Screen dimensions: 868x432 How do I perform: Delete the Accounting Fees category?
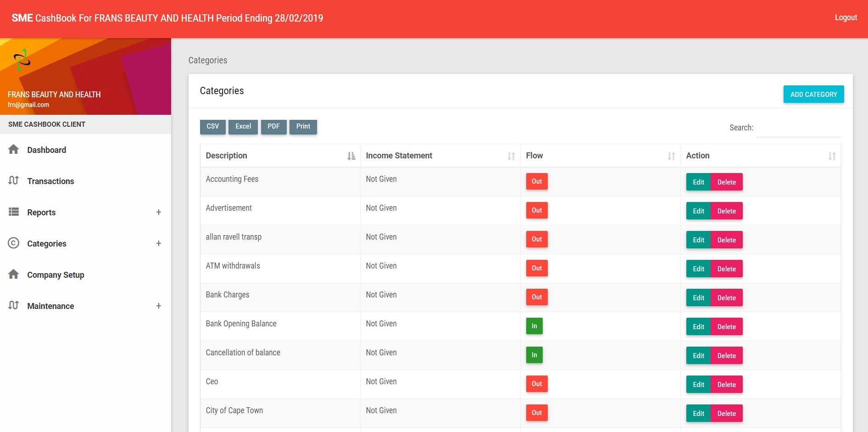(x=727, y=182)
